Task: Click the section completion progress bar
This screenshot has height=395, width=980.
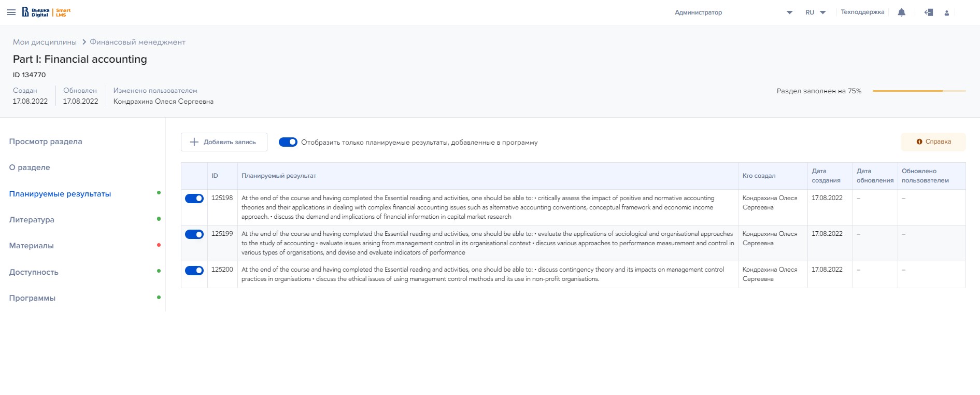Action: [x=918, y=91]
